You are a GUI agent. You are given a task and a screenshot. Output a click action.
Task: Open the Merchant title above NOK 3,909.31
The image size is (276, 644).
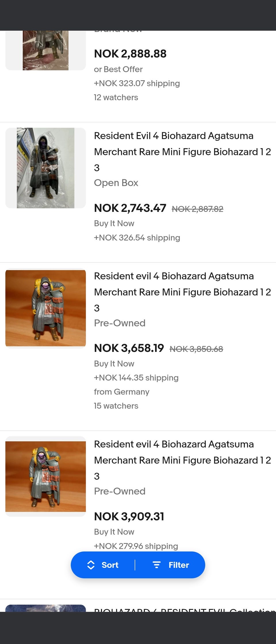click(x=182, y=460)
